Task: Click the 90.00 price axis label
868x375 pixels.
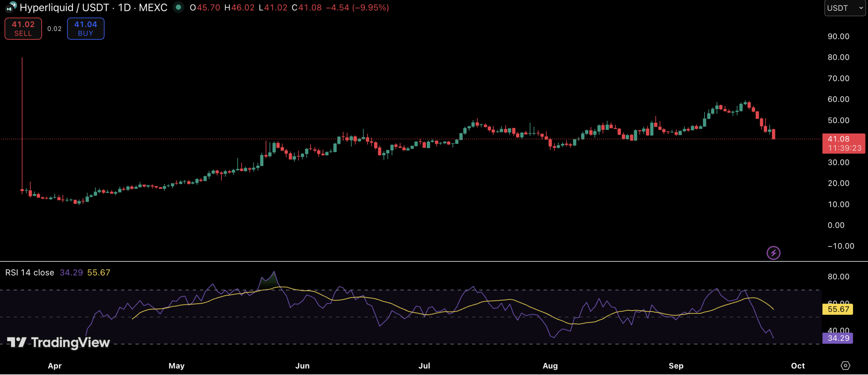Action: click(x=839, y=36)
